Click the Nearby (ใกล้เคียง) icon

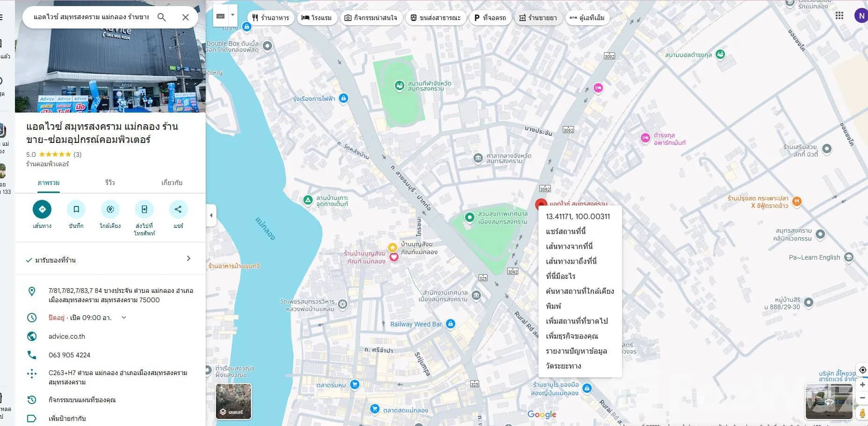click(x=110, y=209)
